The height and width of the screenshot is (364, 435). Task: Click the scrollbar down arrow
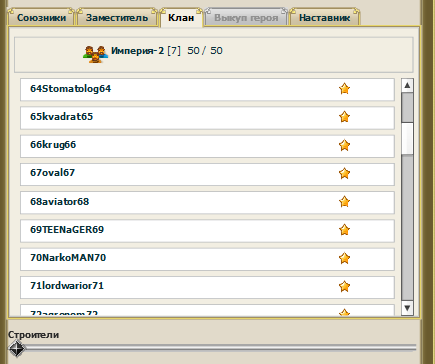pos(407,308)
